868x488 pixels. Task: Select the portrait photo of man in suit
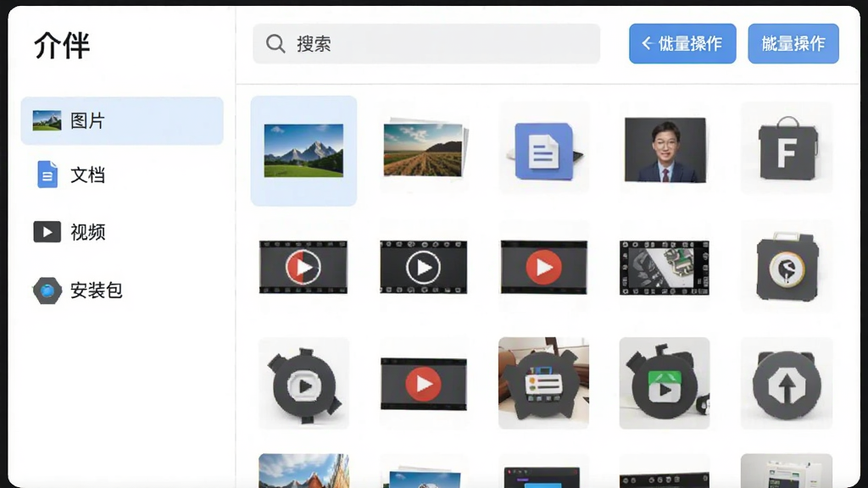(665, 149)
